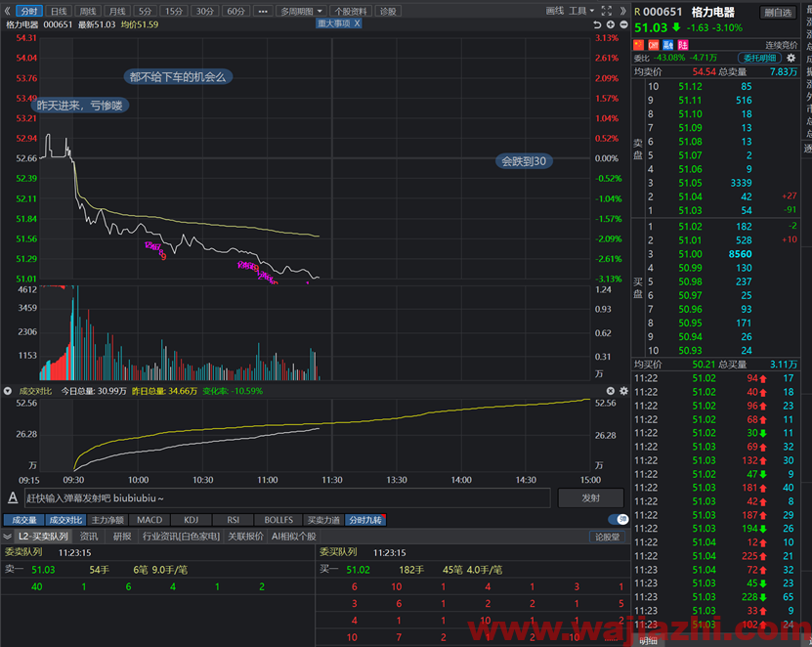The height and width of the screenshot is (647, 812).
Task: Enable the KDJ indicator
Action: click(x=192, y=520)
